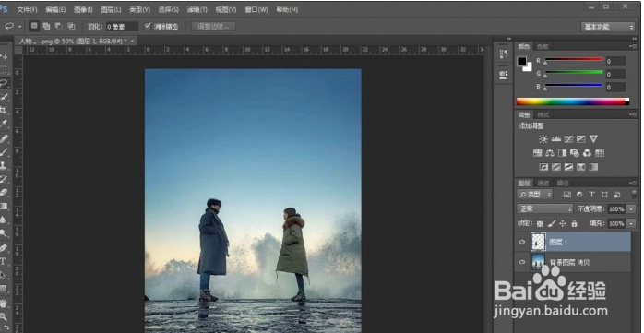Select the Brush tool
644x333 pixels.
tap(4, 151)
